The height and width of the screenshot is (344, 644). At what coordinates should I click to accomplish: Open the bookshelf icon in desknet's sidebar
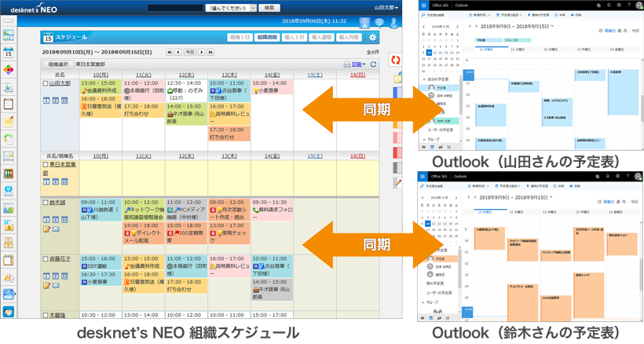[x=8, y=174]
